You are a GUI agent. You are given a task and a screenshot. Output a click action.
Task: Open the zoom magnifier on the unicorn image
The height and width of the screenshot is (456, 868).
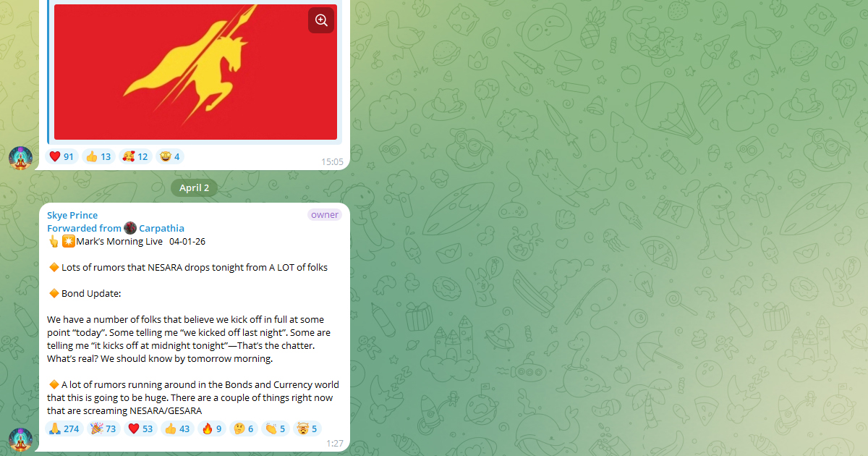pos(321,20)
